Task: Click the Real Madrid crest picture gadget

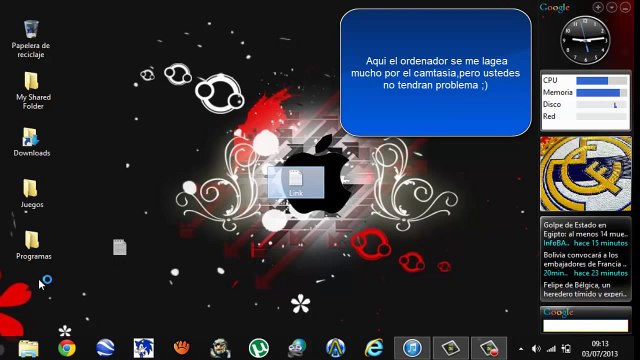Action: click(586, 174)
